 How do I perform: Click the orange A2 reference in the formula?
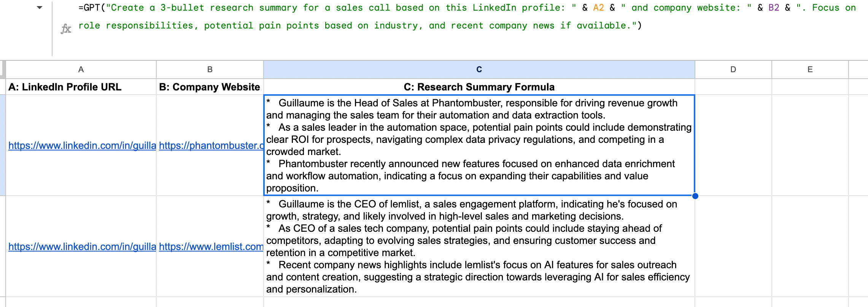pos(598,8)
